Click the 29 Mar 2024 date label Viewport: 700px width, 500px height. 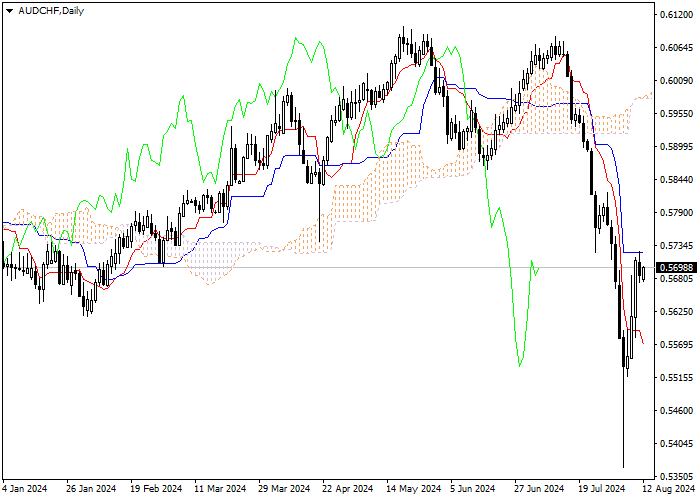[x=284, y=489]
